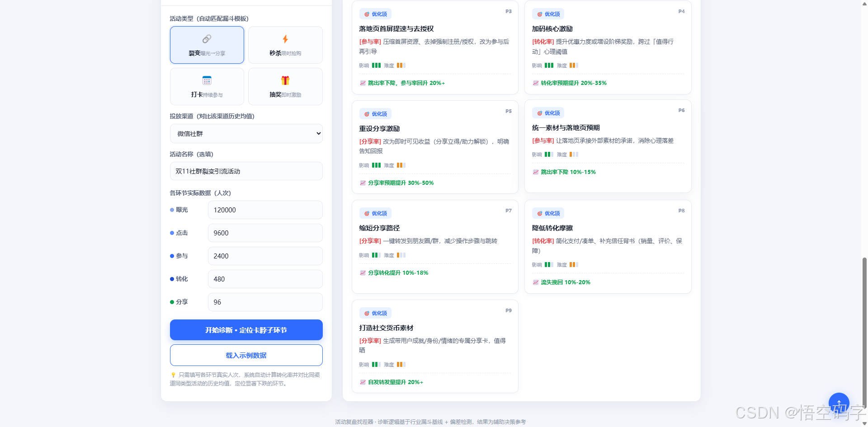The height and width of the screenshot is (427, 868).
Task: Click the 分享 value field 96
Action: (265, 302)
